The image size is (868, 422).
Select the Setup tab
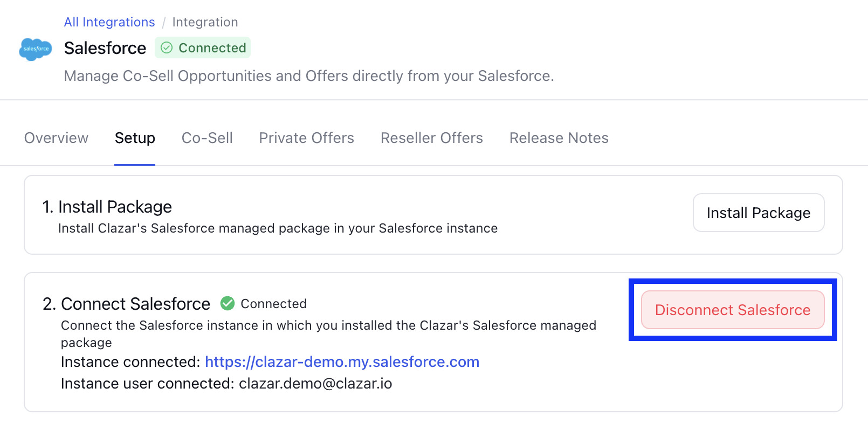coord(135,138)
